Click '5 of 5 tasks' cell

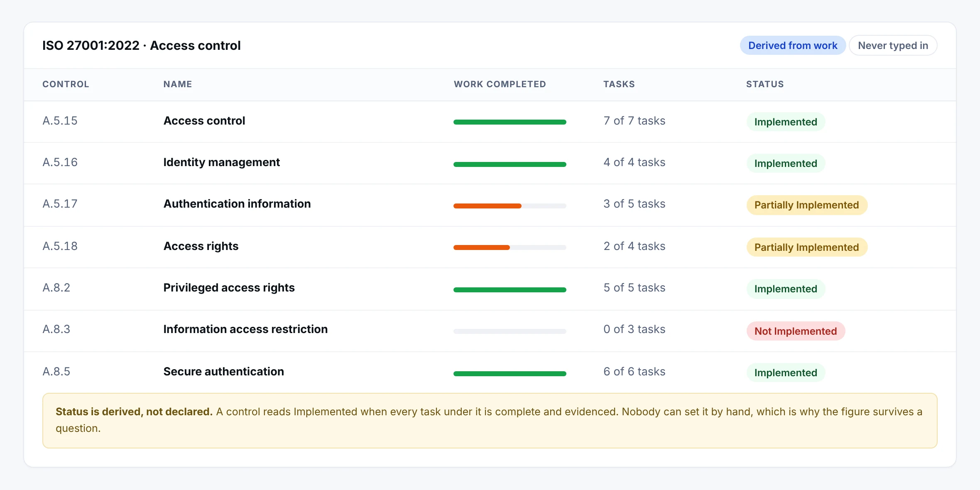pos(634,288)
